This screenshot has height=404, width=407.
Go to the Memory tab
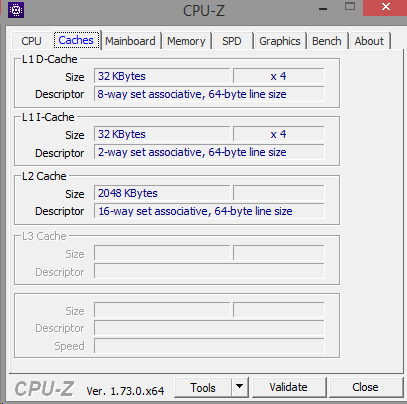tap(186, 41)
